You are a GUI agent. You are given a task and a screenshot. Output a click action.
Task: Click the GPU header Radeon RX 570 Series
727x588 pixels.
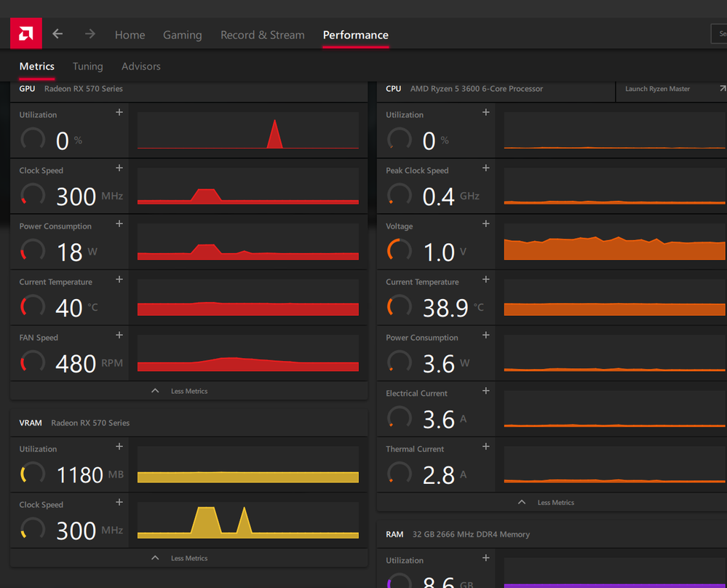84,89
